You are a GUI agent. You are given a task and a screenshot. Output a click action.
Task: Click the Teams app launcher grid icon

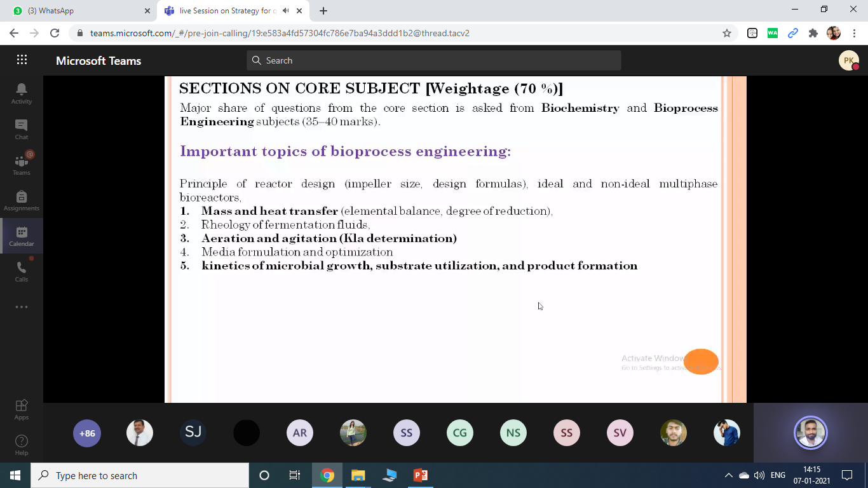click(22, 60)
